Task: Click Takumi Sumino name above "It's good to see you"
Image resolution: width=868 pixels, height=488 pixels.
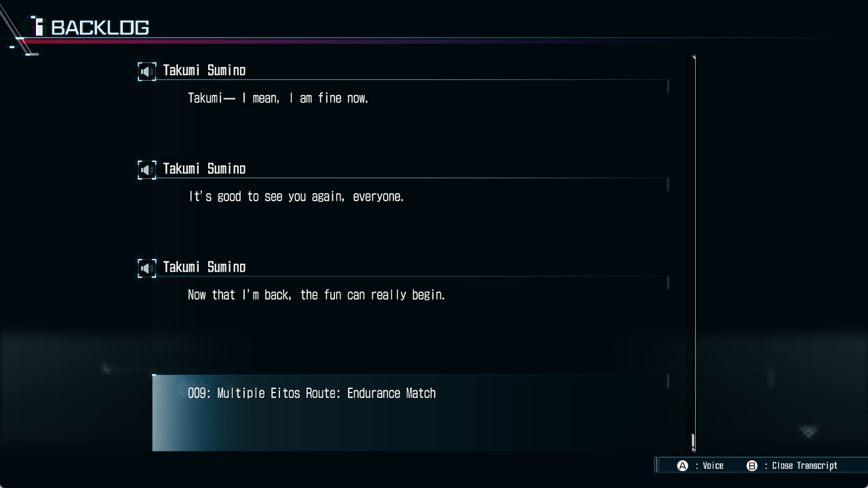Action: (204, 169)
